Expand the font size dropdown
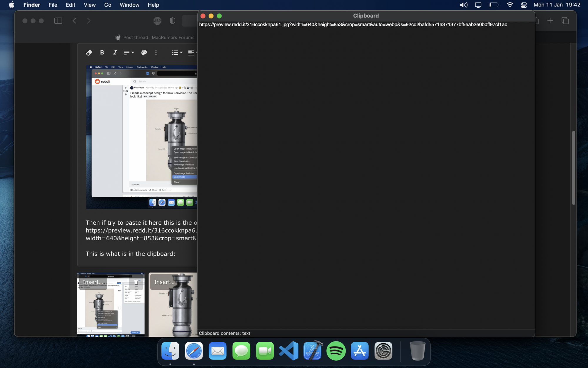The width and height of the screenshot is (588, 368). [x=128, y=52]
